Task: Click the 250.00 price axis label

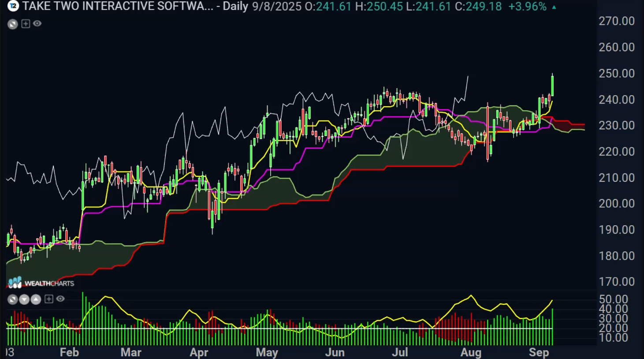Action: [x=616, y=73]
